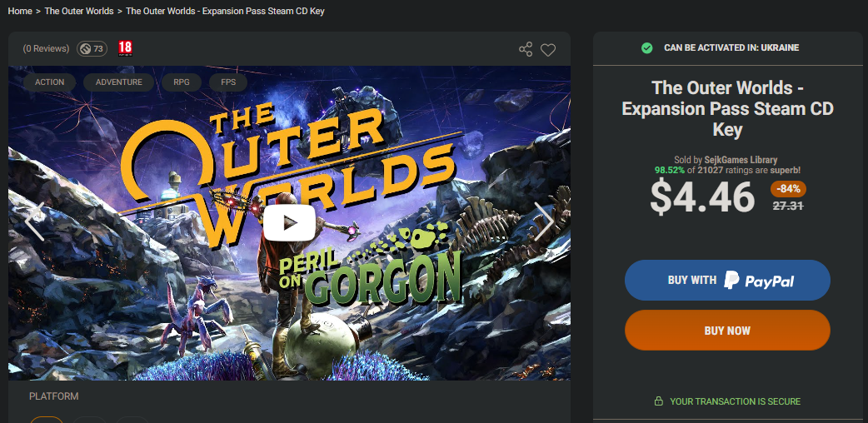Screen dimensions: 868x423
Task: Select the FPS genre tag
Action: 228,82
